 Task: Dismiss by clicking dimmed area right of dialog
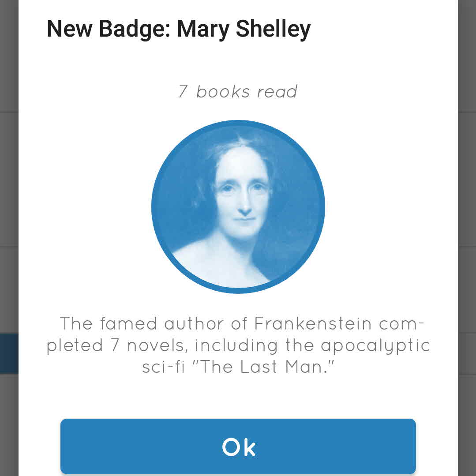467,176
